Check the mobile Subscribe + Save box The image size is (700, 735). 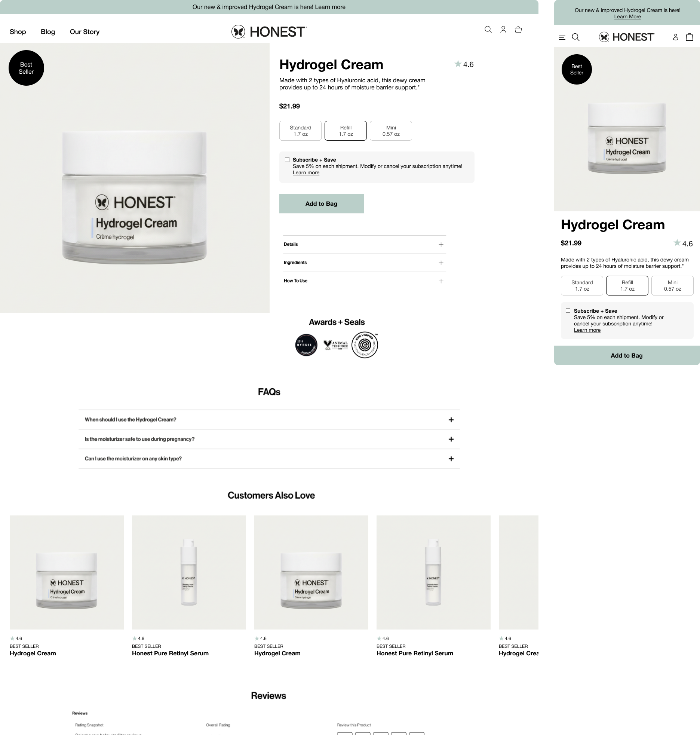pos(568,310)
